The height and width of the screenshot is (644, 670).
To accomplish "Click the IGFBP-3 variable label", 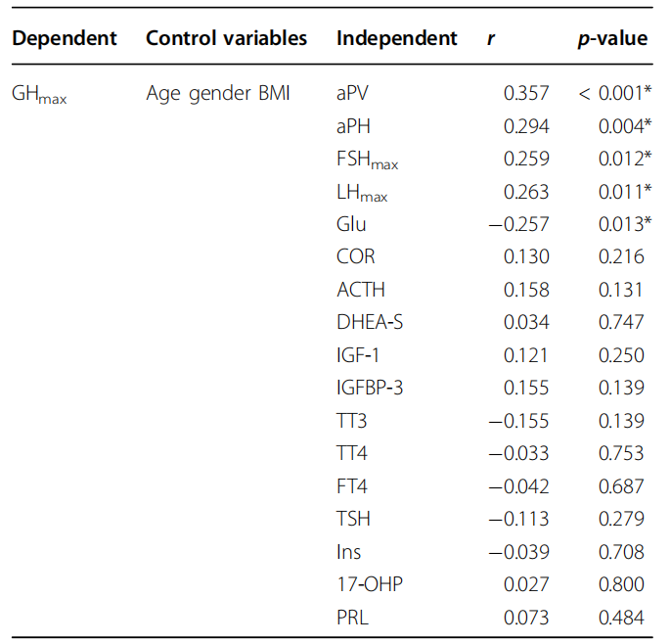I will [x=370, y=389].
